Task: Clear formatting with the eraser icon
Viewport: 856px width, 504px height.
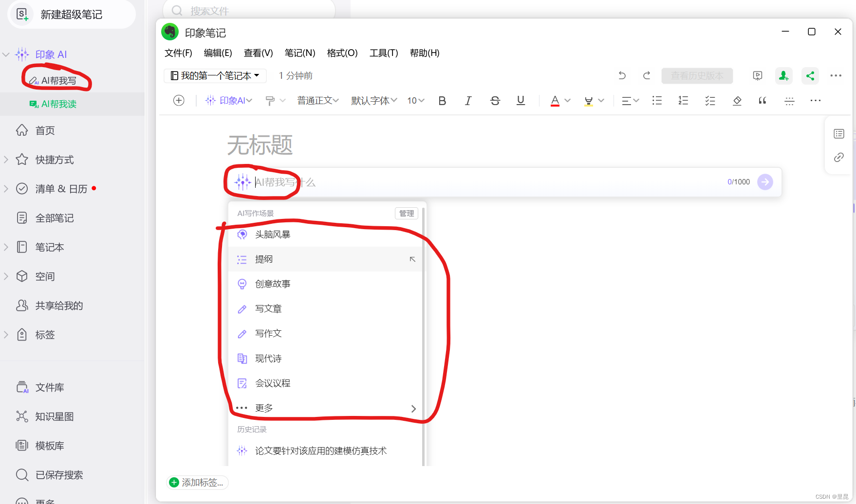Action: click(x=737, y=101)
